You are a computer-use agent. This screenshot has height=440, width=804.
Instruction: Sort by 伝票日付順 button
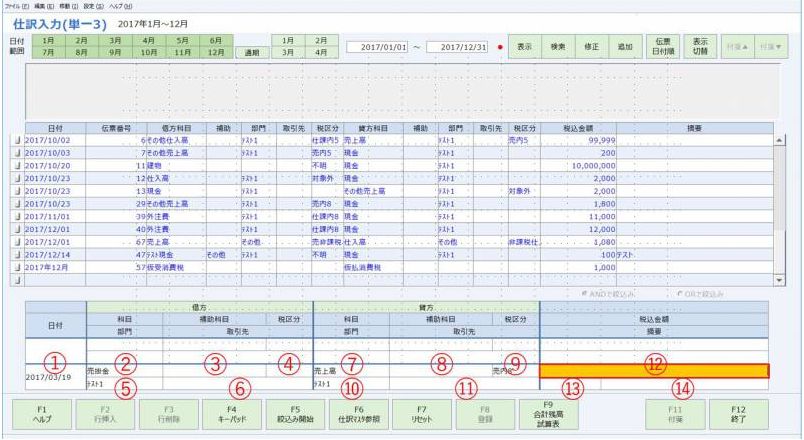(663, 47)
